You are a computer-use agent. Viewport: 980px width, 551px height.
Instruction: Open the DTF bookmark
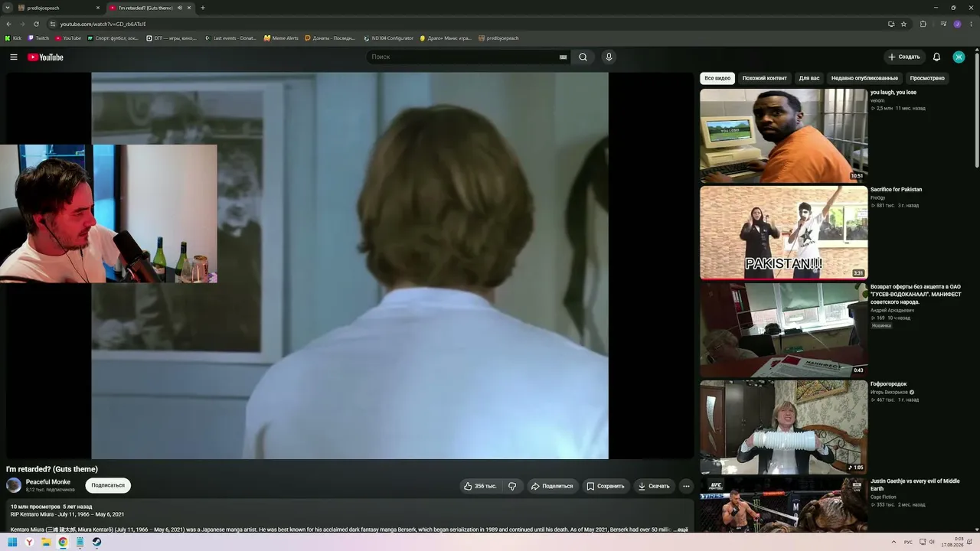172,38
